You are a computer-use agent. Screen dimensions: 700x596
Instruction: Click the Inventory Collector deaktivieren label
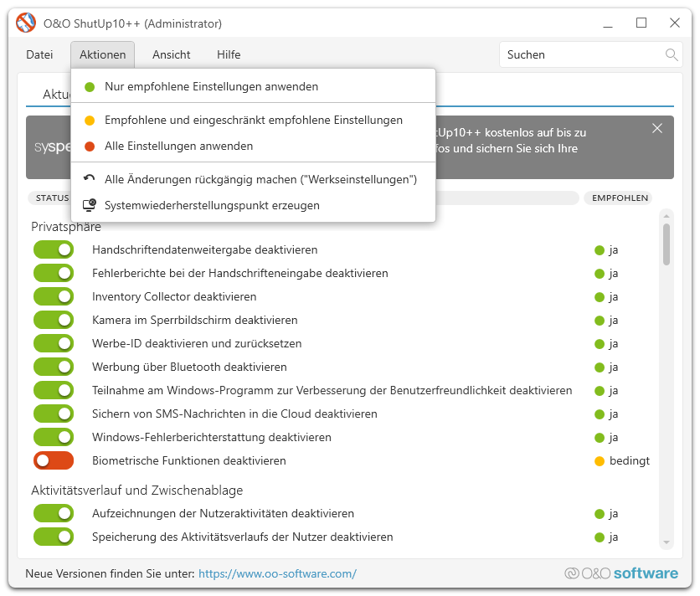click(x=174, y=296)
